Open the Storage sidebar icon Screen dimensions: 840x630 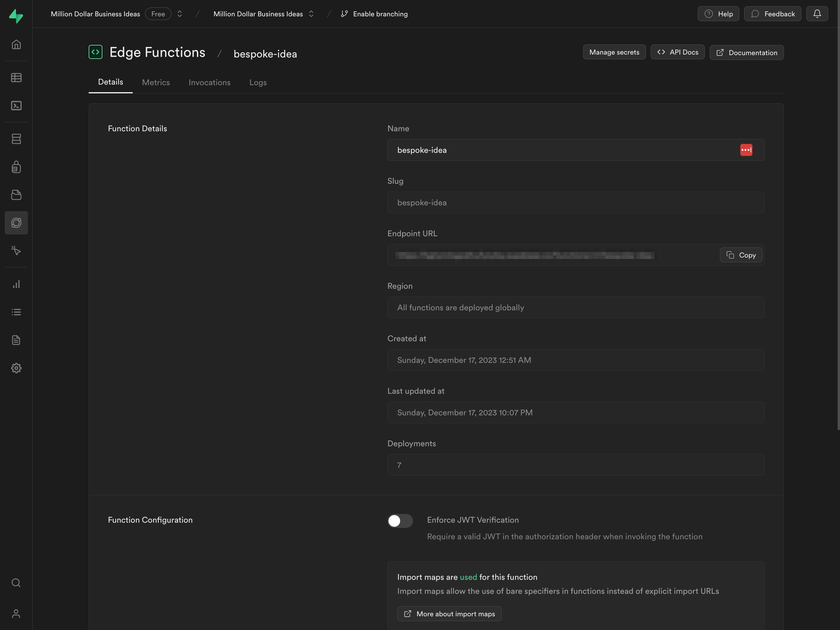point(16,195)
